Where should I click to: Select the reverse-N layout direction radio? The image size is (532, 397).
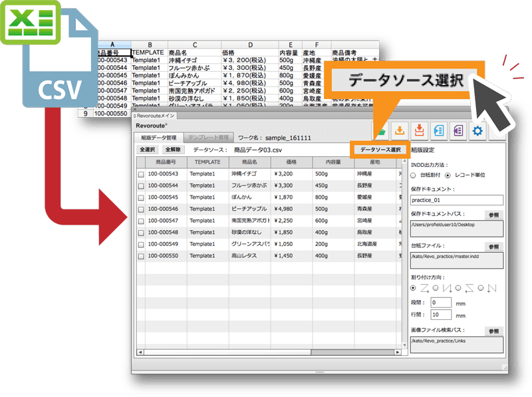click(x=436, y=288)
